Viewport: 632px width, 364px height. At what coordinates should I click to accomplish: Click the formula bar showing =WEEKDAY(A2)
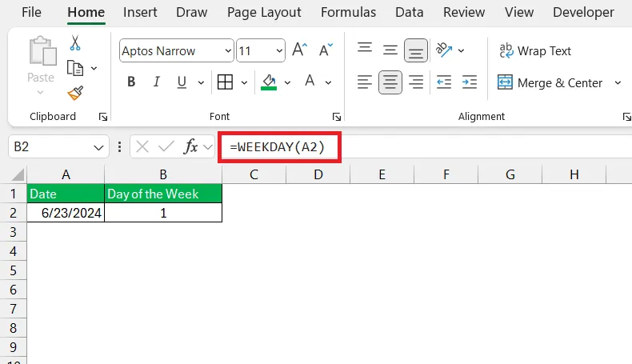(426, 146)
